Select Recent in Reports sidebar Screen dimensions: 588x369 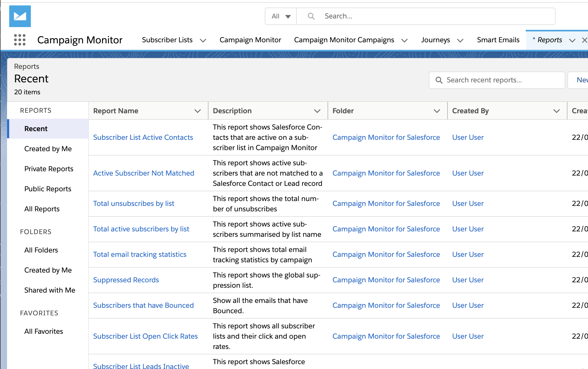(48, 129)
